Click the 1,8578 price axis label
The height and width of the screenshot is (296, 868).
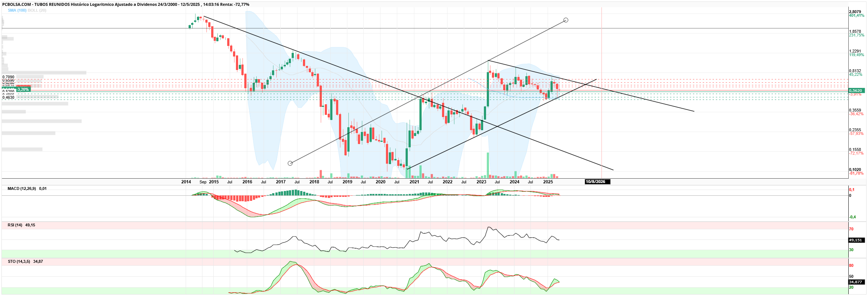855,31
